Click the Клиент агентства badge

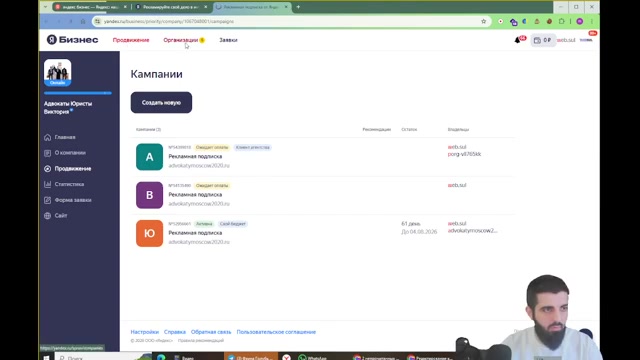253,147
